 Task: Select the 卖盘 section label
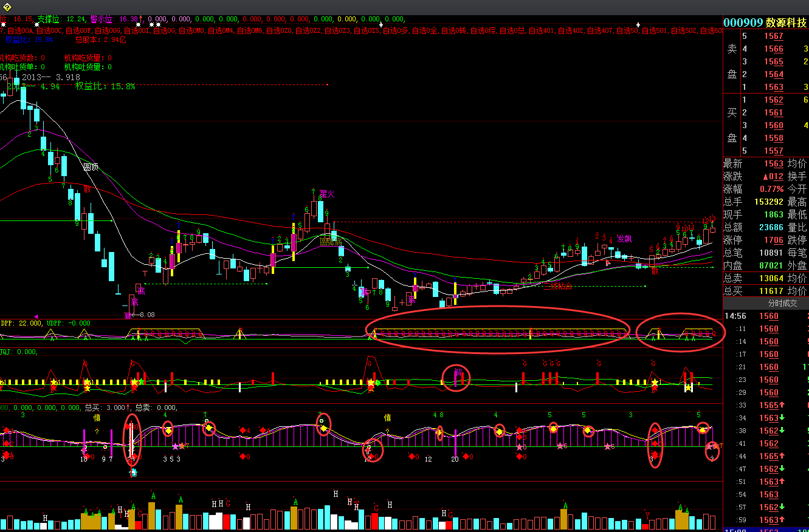coord(732,61)
